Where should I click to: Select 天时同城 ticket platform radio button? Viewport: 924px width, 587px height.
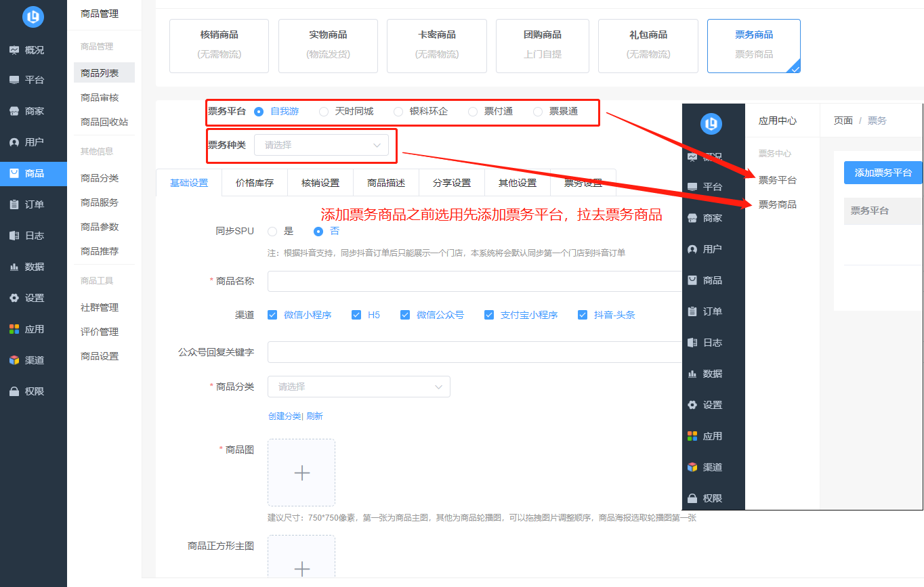coord(324,112)
